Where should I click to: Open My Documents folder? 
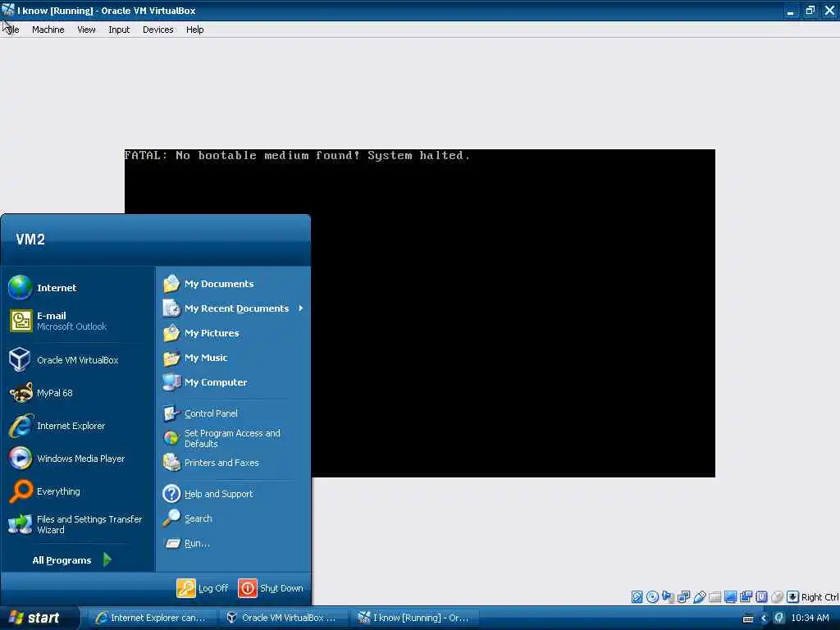coord(233,284)
